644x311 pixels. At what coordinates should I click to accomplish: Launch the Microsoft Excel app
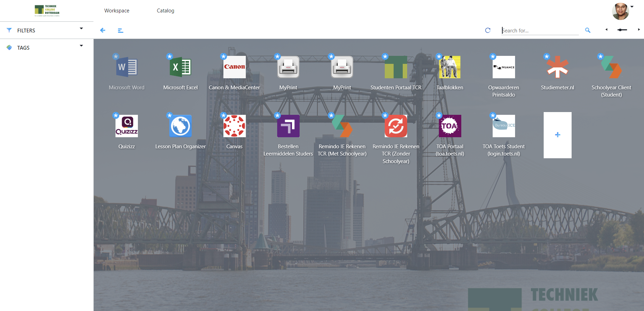180,67
